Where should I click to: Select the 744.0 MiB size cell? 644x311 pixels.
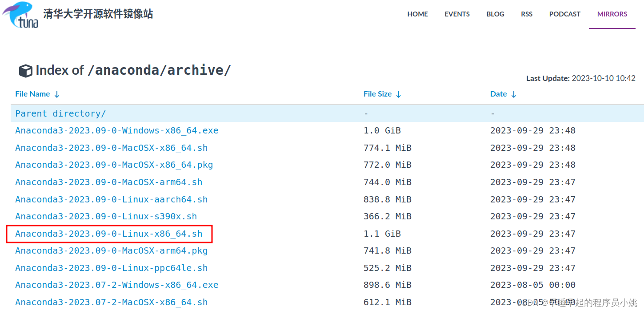coord(388,182)
